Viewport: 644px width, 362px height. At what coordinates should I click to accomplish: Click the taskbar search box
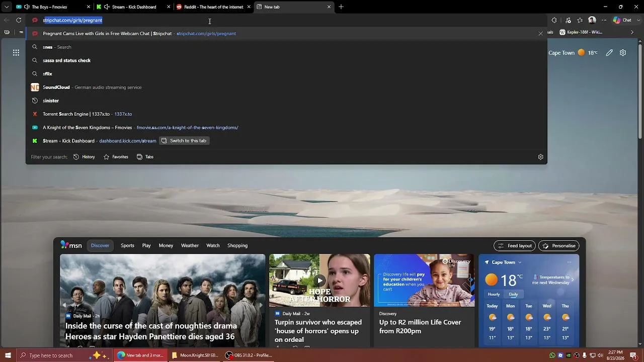(65, 355)
